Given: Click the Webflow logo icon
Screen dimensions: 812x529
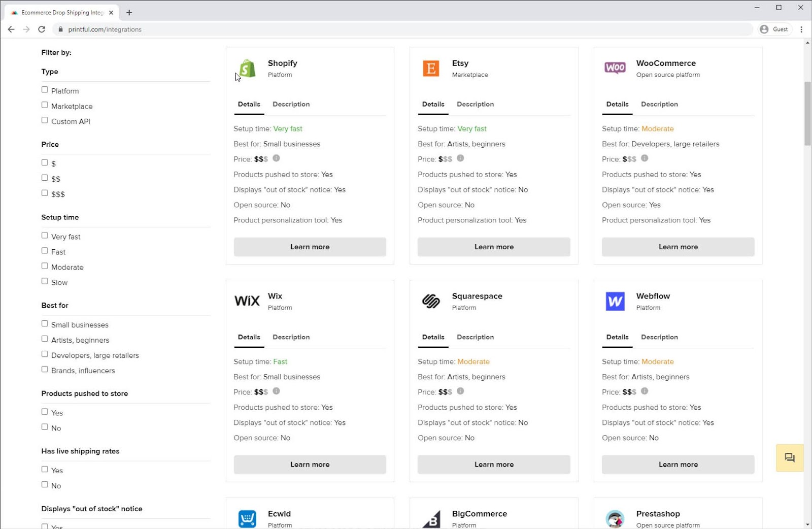Looking at the screenshot, I should coord(615,301).
